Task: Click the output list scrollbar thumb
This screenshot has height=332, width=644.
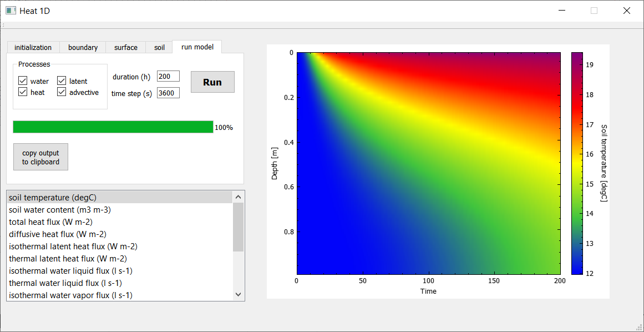Action: coord(238,227)
